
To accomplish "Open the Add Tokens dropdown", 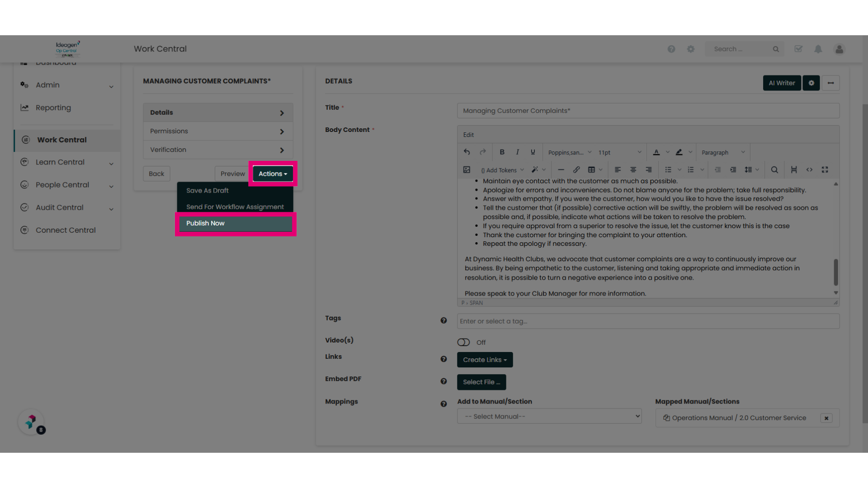I will tap(502, 170).
